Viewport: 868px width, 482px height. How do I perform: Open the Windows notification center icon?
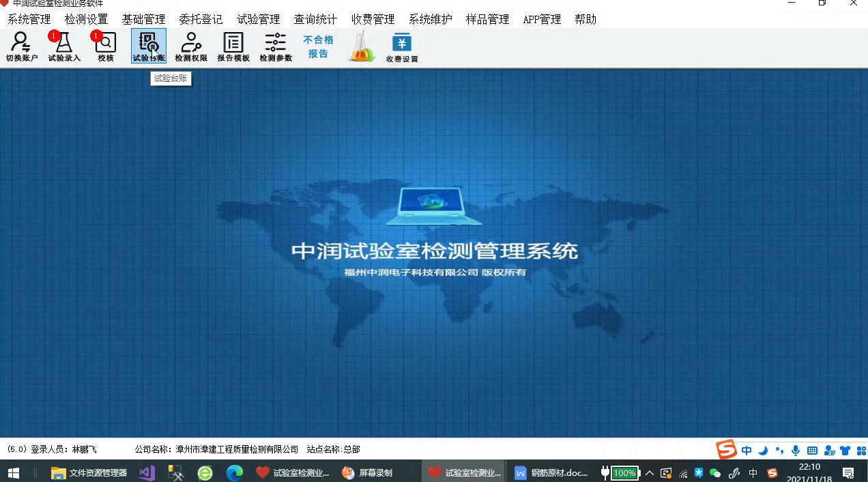click(x=849, y=472)
